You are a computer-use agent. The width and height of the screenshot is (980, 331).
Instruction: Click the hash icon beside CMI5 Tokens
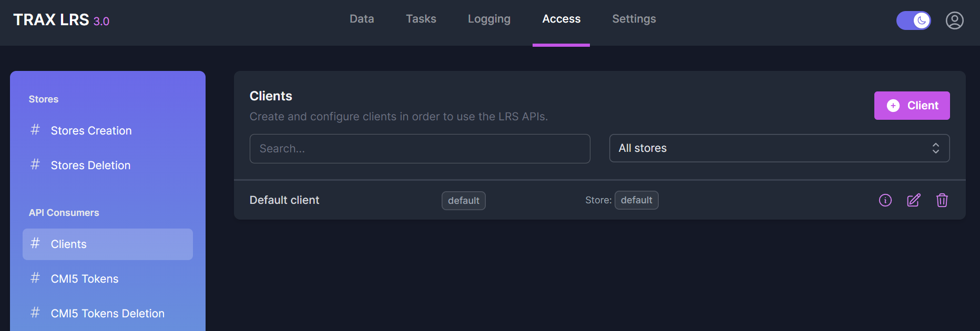click(35, 278)
